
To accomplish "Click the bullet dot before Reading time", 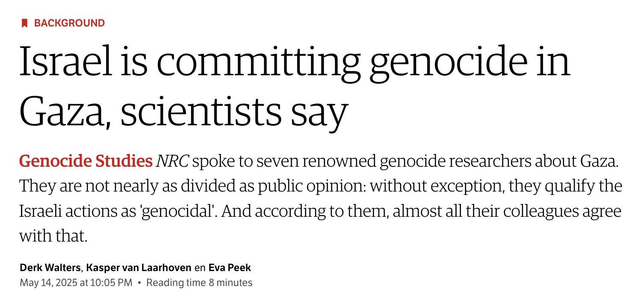I will click(x=139, y=283).
